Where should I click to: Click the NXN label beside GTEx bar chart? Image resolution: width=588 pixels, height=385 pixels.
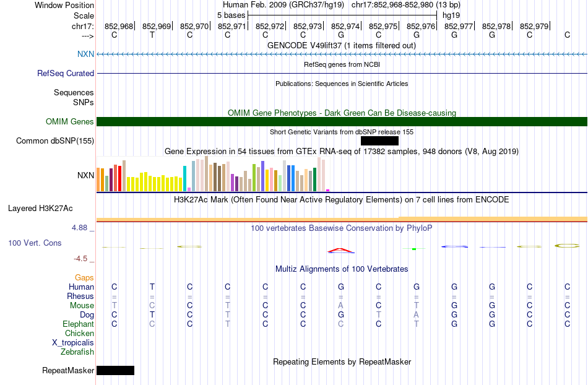point(85,175)
